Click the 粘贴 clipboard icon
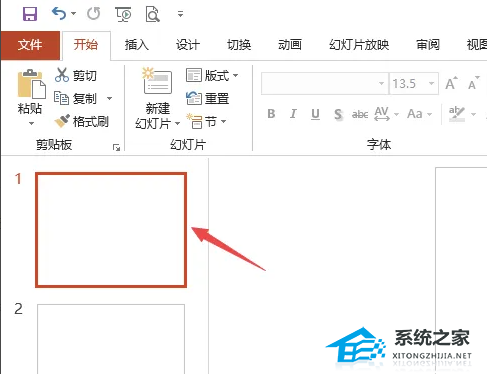Image resolution: width=487 pixels, height=374 pixels. point(31,84)
